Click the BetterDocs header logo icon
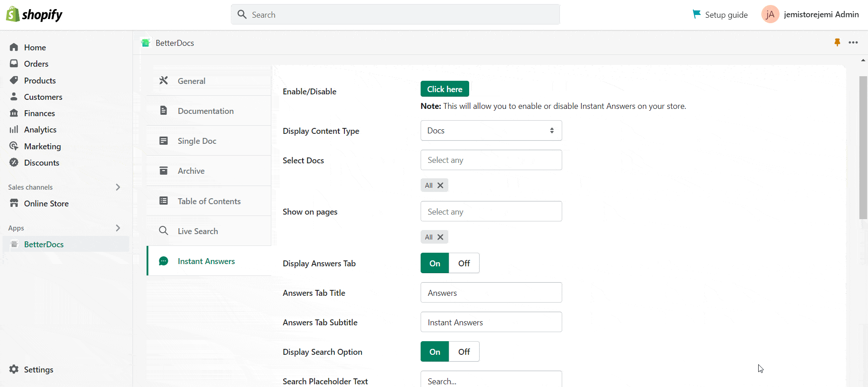 (145, 43)
